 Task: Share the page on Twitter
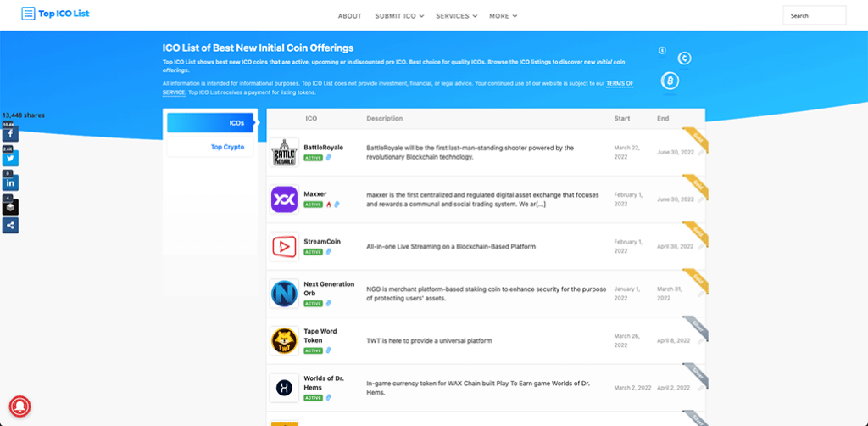coord(9,158)
